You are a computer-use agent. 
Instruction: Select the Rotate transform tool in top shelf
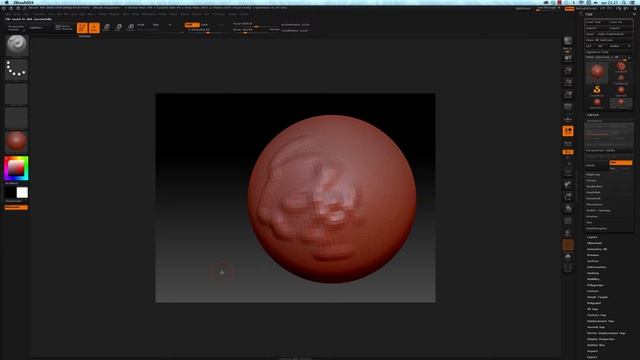tap(130, 27)
